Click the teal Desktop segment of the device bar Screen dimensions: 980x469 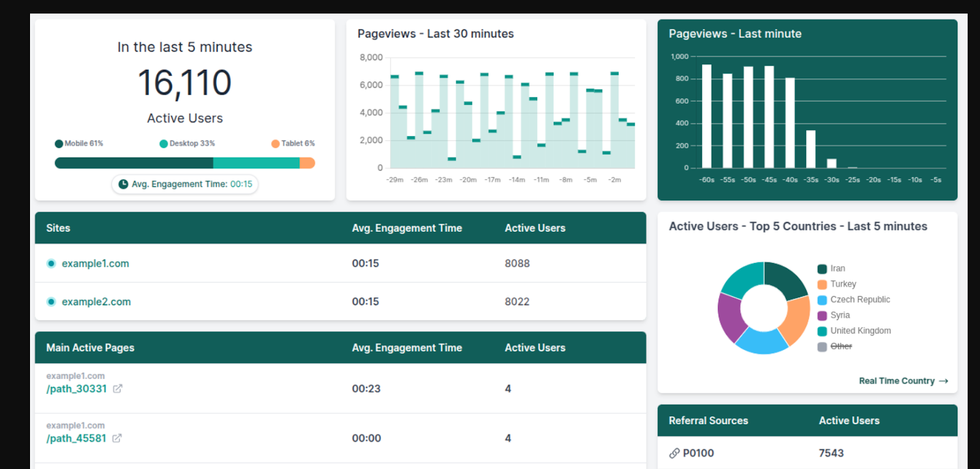[x=256, y=163]
